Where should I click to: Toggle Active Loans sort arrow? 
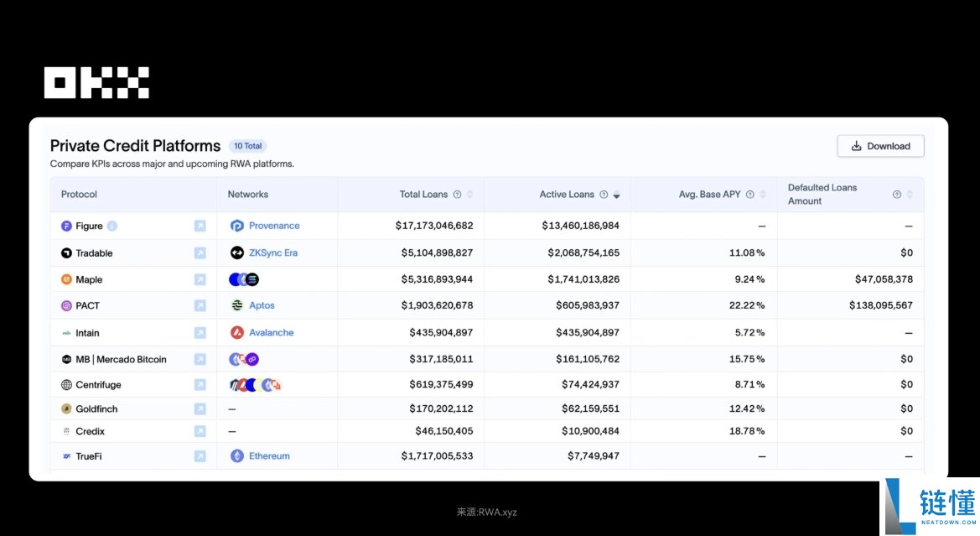(616, 195)
